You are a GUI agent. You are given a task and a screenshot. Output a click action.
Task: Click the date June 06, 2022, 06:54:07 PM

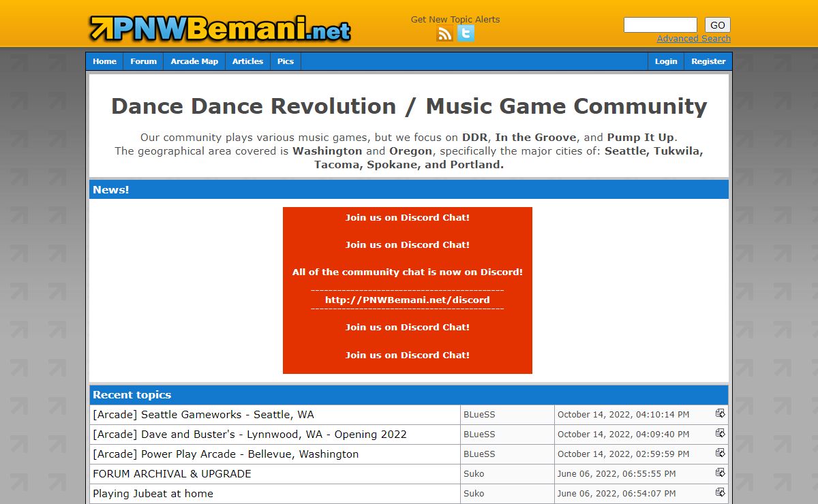point(616,493)
